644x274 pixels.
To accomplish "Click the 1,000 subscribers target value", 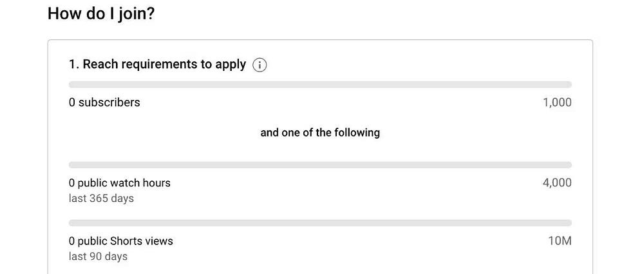I will (557, 103).
